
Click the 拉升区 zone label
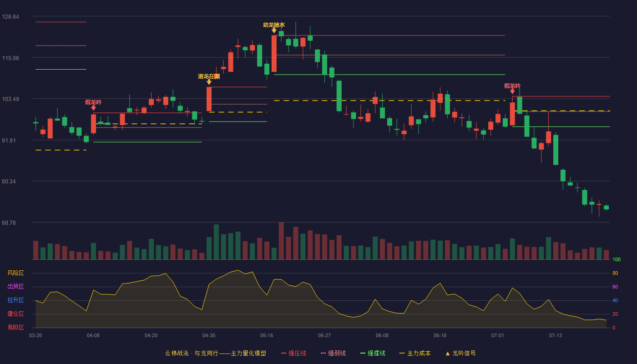[x=15, y=300]
